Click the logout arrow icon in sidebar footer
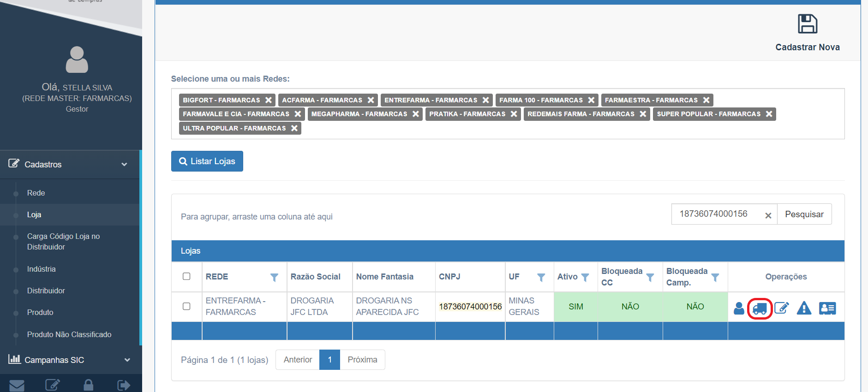 click(x=124, y=385)
